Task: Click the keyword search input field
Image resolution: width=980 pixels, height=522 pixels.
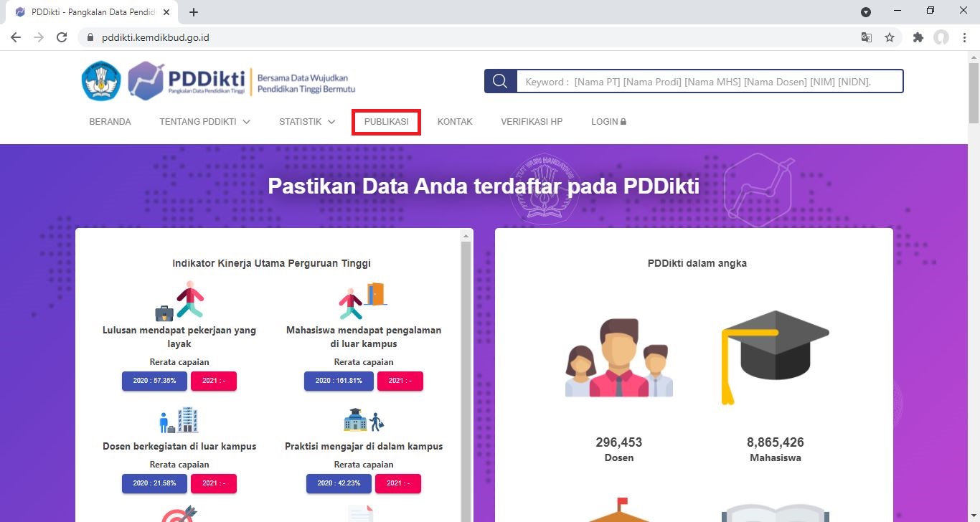Action: (x=710, y=82)
